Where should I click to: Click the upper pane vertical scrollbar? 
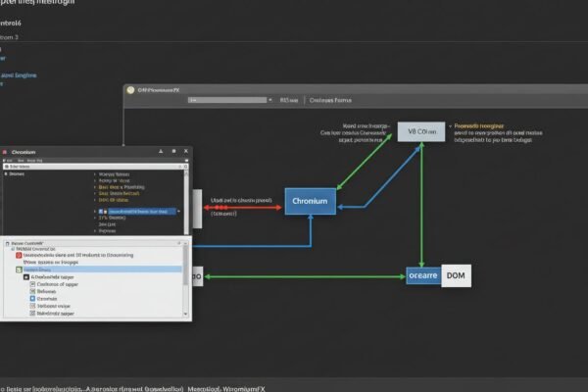(x=186, y=203)
